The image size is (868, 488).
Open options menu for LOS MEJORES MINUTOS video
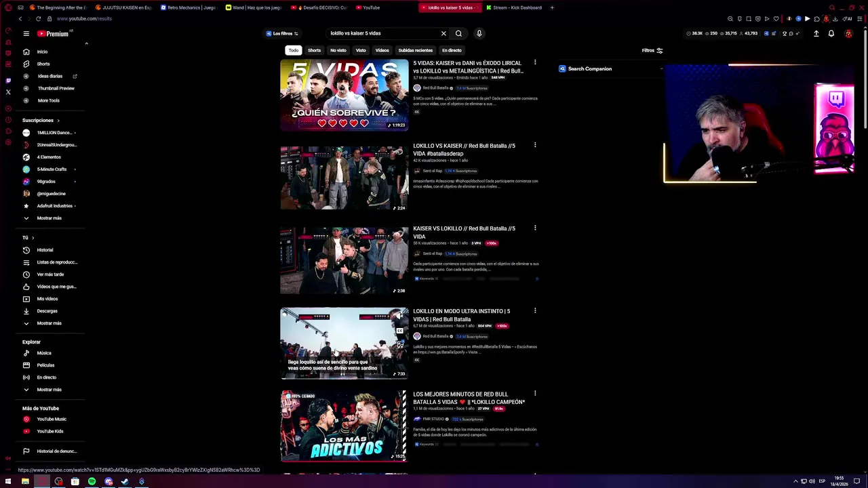click(535, 393)
